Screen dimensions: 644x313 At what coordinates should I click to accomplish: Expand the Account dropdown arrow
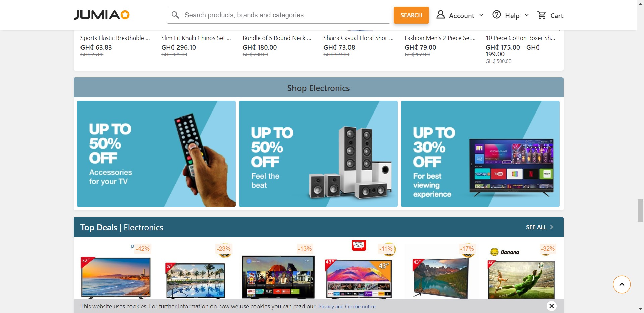point(481,15)
